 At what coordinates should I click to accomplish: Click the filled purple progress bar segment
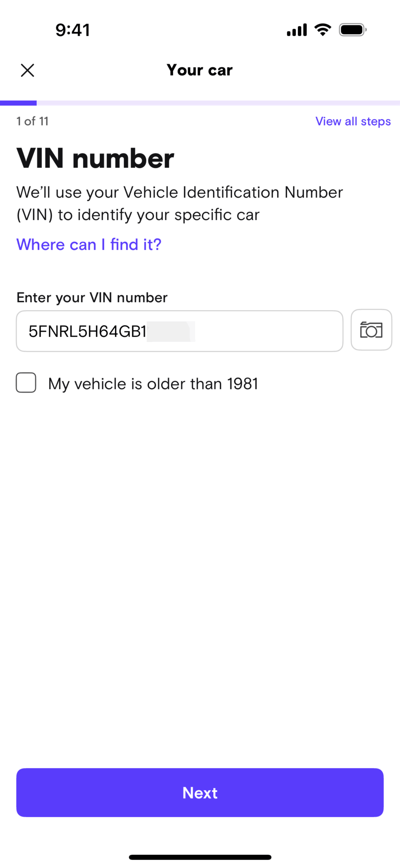18,103
